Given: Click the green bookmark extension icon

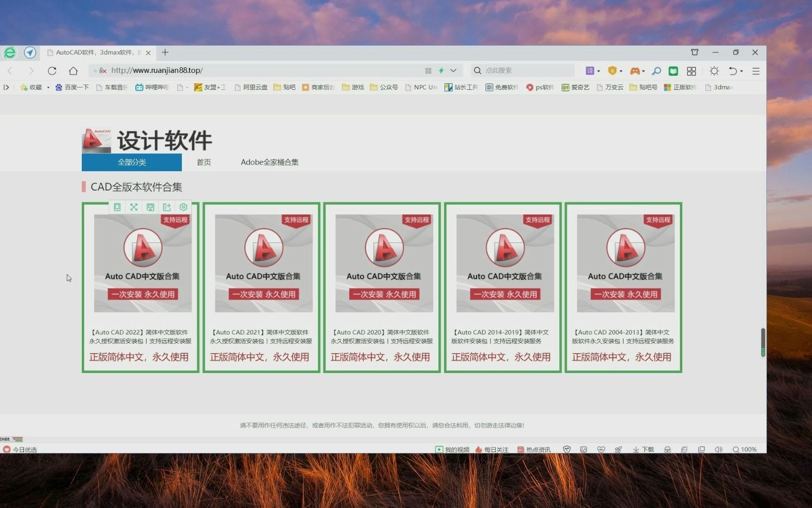Looking at the screenshot, I should 673,71.
